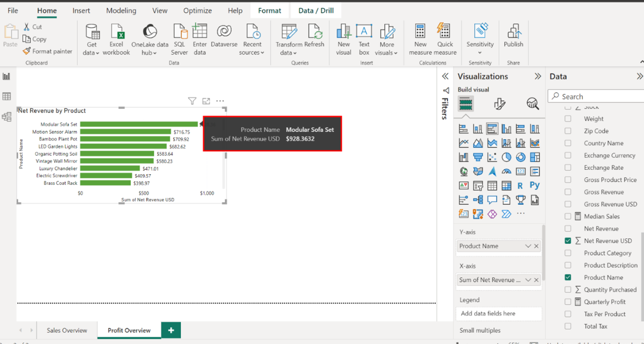Click the filter icon above the chart

click(x=192, y=101)
